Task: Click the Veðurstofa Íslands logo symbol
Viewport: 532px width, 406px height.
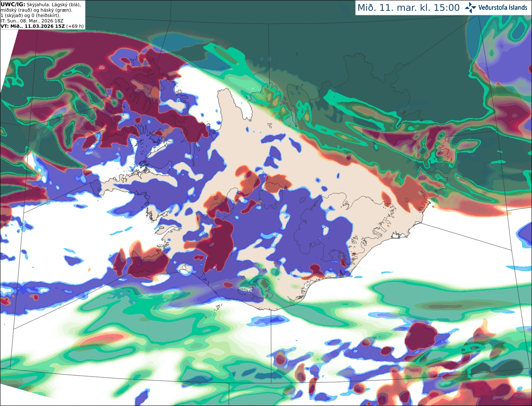Action: 470,7
